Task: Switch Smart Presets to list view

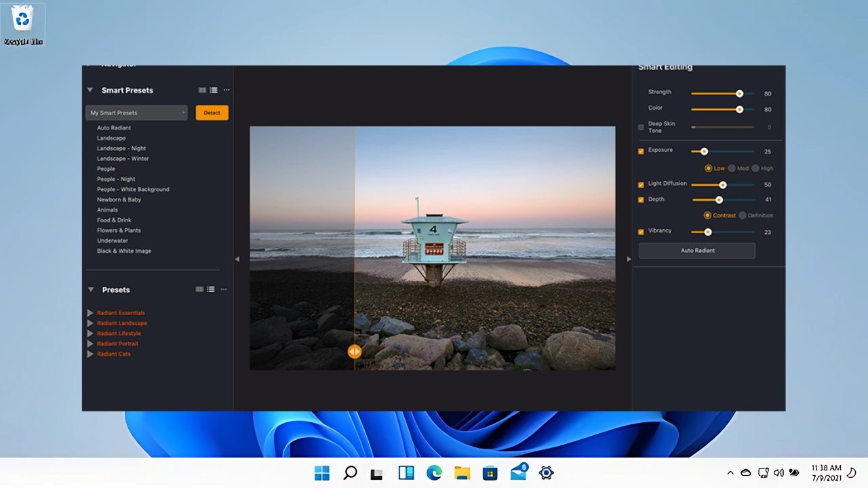Action: pyautogui.click(x=214, y=90)
